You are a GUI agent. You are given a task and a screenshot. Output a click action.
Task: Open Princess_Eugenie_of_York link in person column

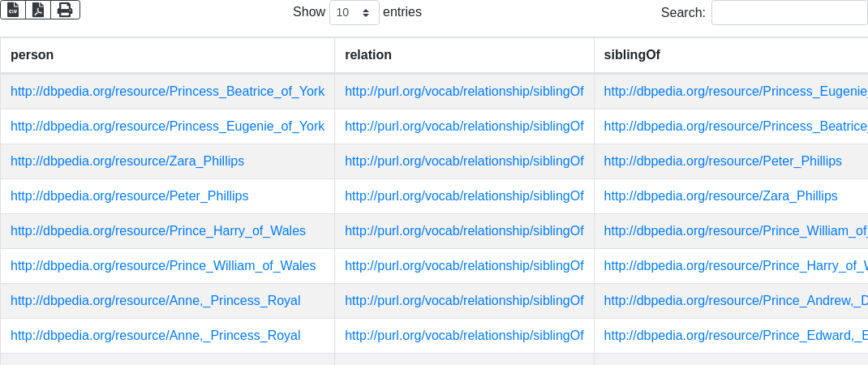click(x=167, y=127)
